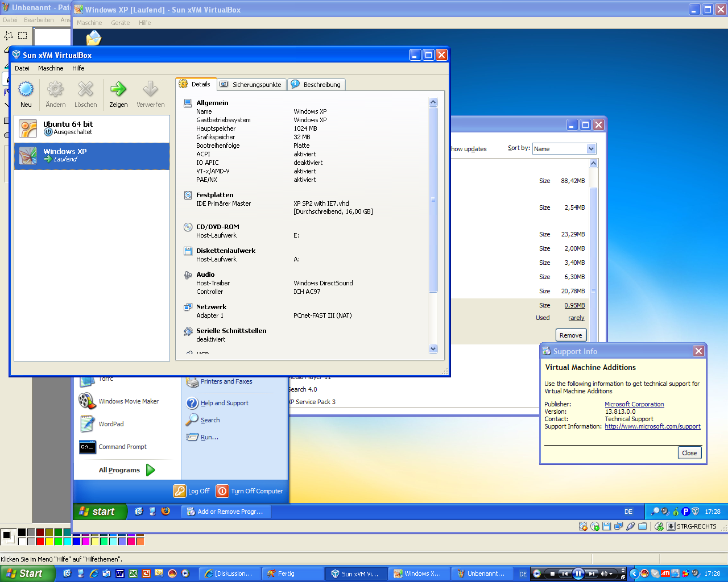Switch to the Sun xVM VirtualBox host taskbar button
Image resolution: width=728 pixels, height=582 pixels.
tap(355, 573)
